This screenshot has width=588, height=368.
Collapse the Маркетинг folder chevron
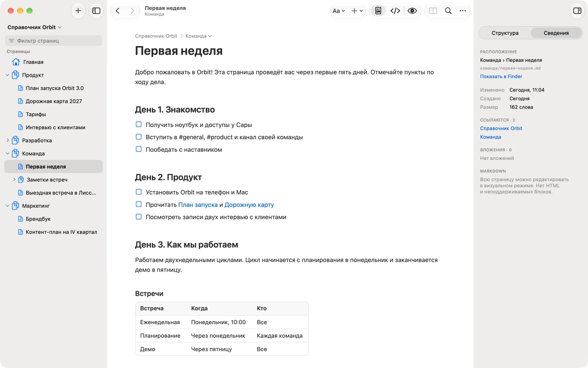(x=7, y=206)
